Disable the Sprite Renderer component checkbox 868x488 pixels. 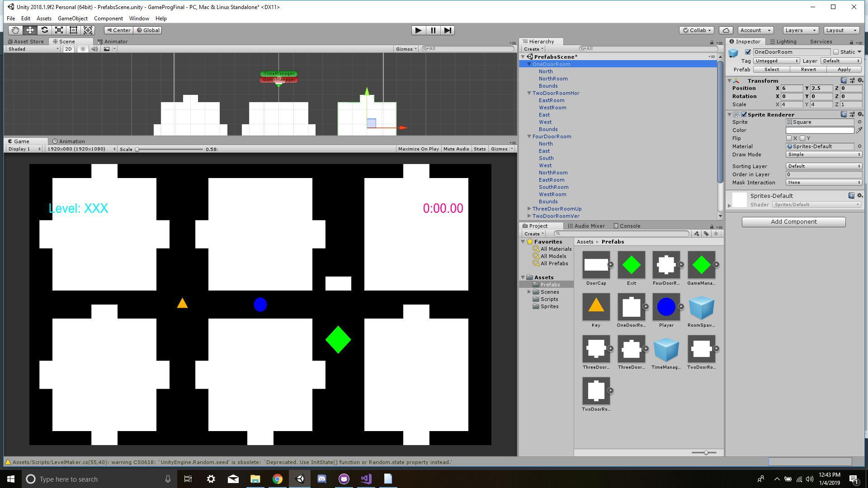pyautogui.click(x=744, y=114)
